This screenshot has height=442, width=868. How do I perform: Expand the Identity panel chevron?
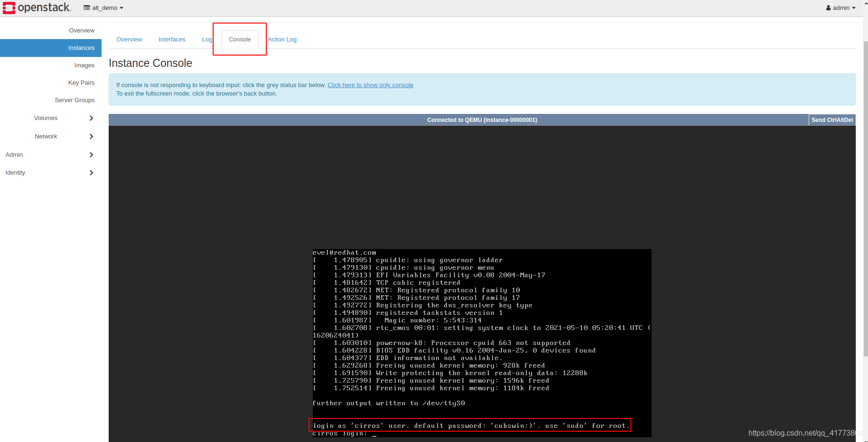(x=91, y=173)
